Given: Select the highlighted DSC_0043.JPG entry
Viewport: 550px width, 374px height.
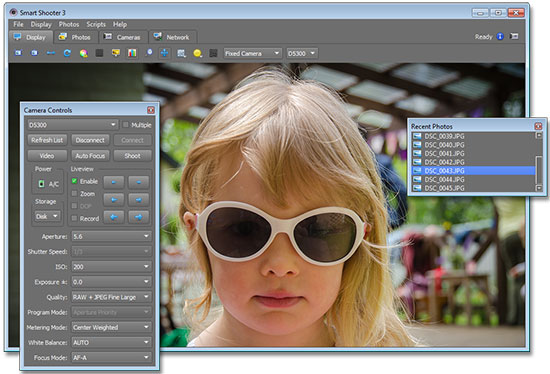Looking at the screenshot, I should 474,171.
